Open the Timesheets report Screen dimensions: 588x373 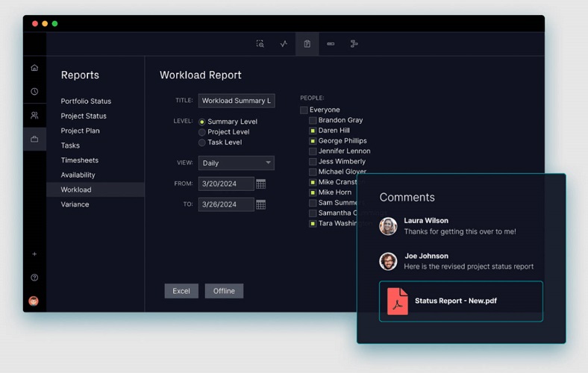click(80, 160)
